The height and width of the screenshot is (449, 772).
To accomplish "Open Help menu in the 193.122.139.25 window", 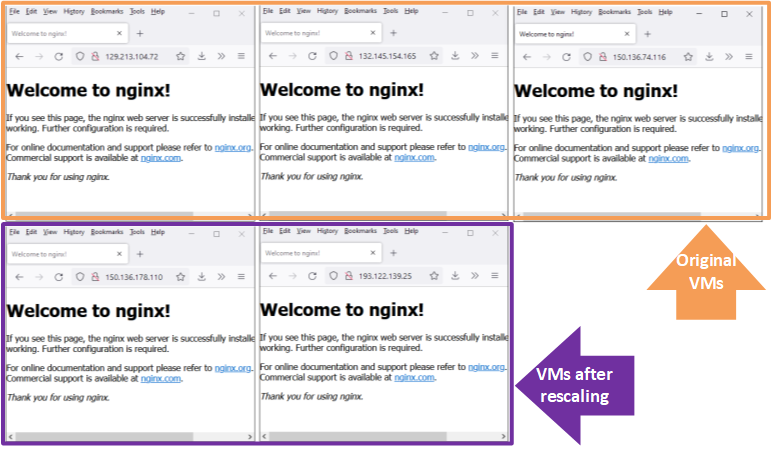I will (x=411, y=231).
